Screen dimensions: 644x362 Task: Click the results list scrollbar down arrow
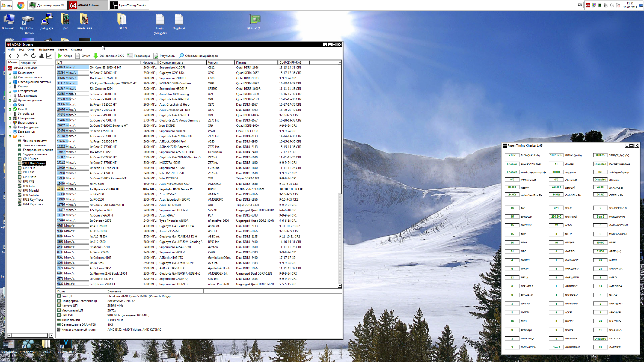340,285
